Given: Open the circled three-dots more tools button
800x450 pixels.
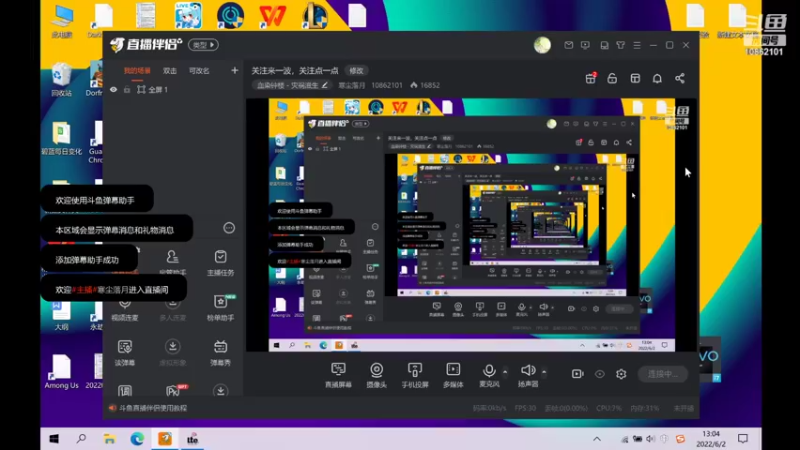Looking at the screenshot, I should [x=229, y=228].
